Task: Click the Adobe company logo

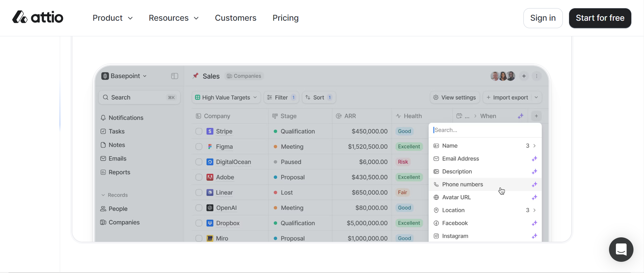Action: click(210, 177)
